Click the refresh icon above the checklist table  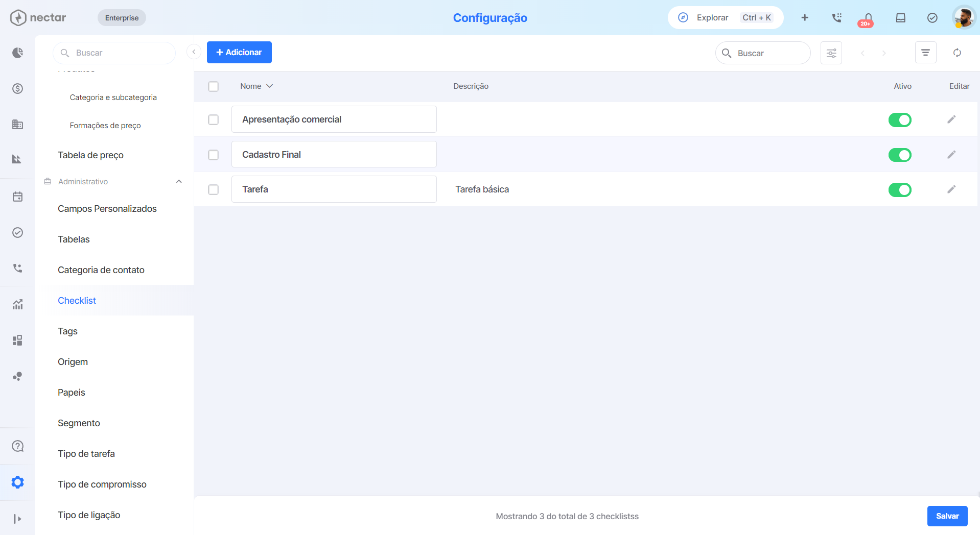pyautogui.click(x=958, y=53)
